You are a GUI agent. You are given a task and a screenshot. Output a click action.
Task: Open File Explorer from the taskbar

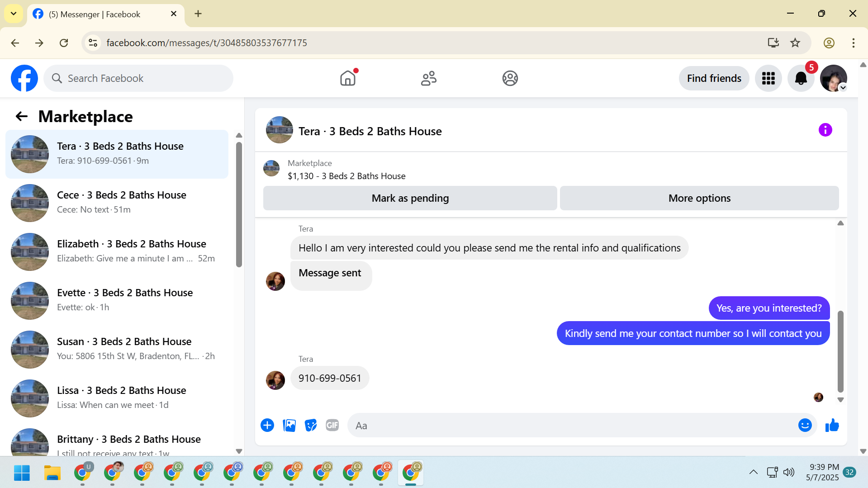pos(52,473)
